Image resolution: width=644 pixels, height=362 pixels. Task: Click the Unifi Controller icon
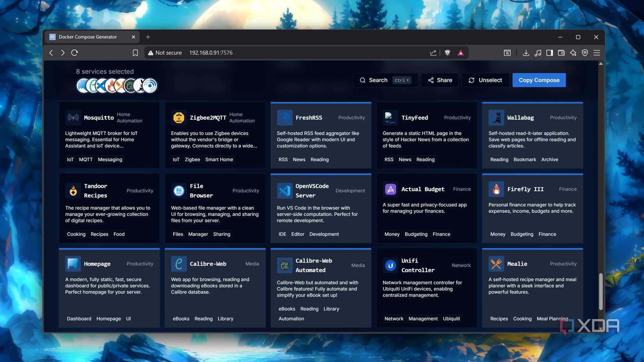tap(390, 265)
